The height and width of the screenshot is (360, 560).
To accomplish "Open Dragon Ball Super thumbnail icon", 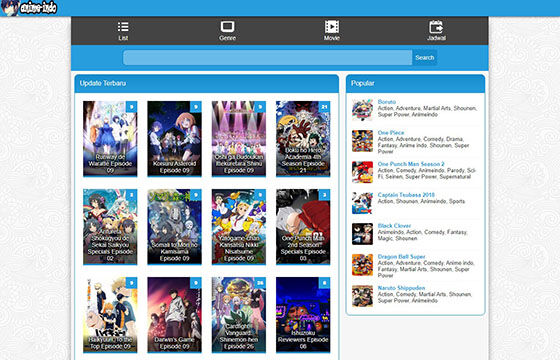I will pos(362,265).
